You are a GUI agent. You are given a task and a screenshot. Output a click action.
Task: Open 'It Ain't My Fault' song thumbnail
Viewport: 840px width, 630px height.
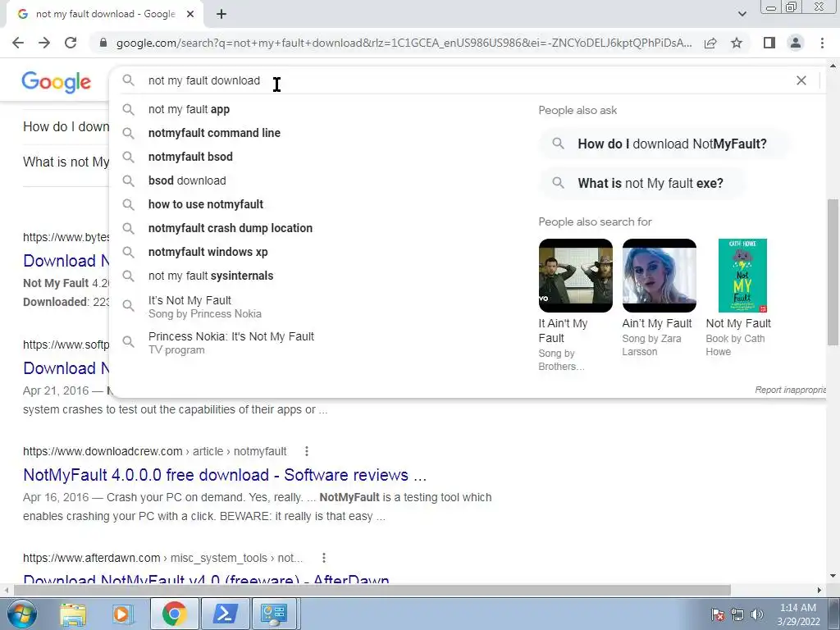click(x=575, y=276)
